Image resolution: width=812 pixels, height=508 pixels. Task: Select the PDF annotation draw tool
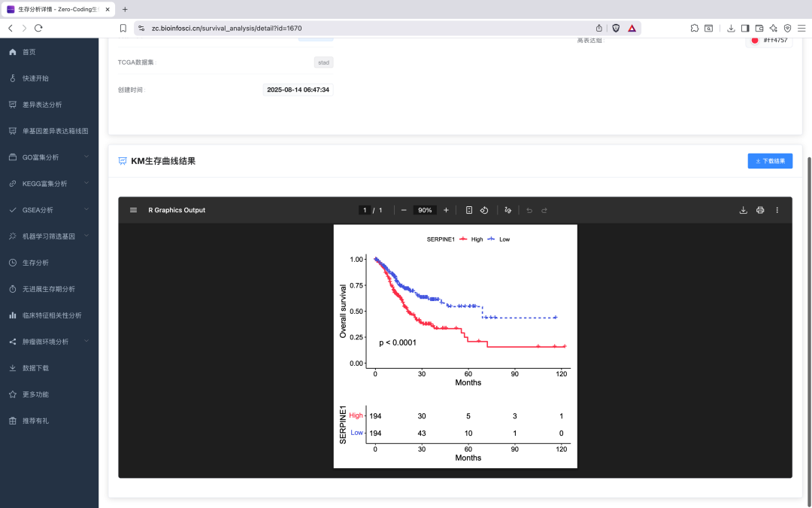point(508,210)
